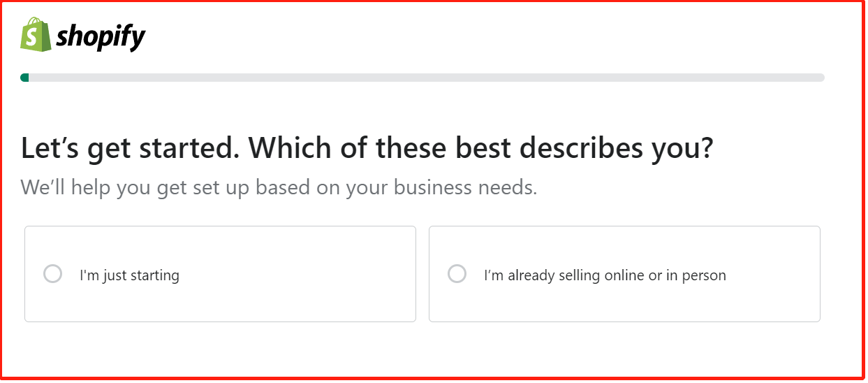This screenshot has width=868, height=383.
Task: Select the "I'm just starting" radio button
Action: click(53, 273)
